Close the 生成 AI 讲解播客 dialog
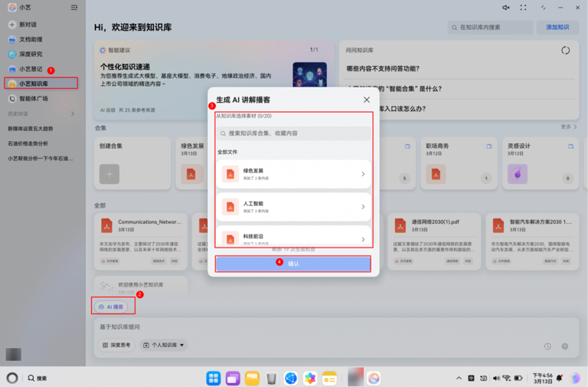588x387 pixels. tap(367, 100)
